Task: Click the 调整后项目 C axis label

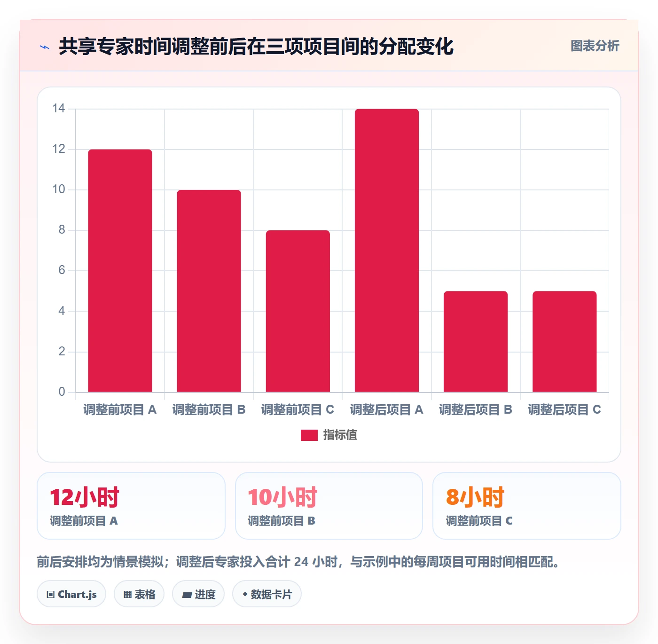Action: point(564,410)
